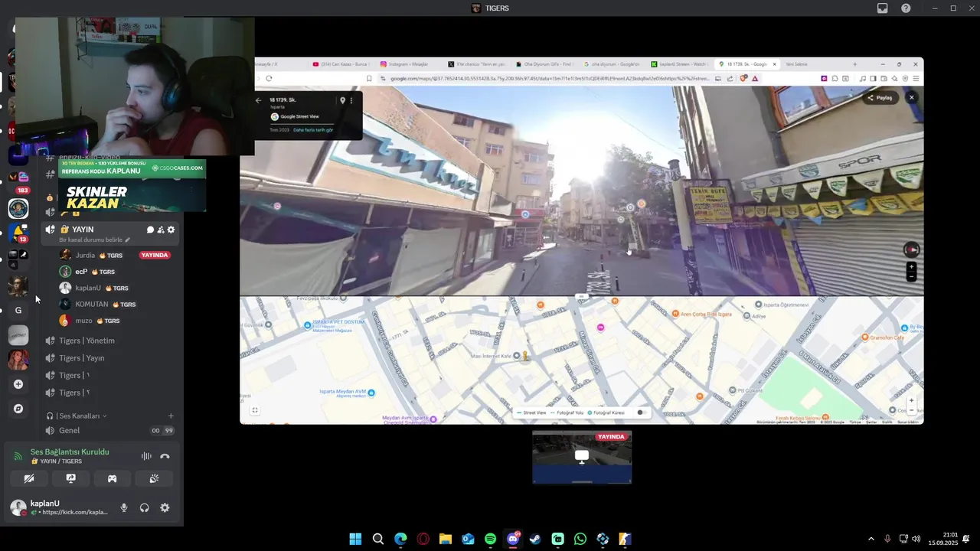
Task: Open Discord inbox icon in title bar
Action: coord(883,8)
